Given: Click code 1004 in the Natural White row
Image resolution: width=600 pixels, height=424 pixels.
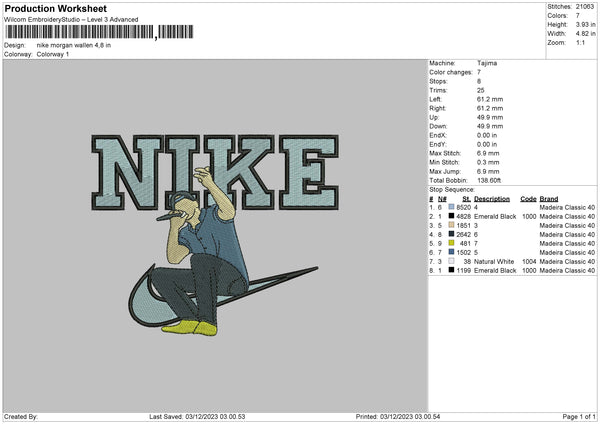Looking at the screenshot, I should [x=529, y=261].
